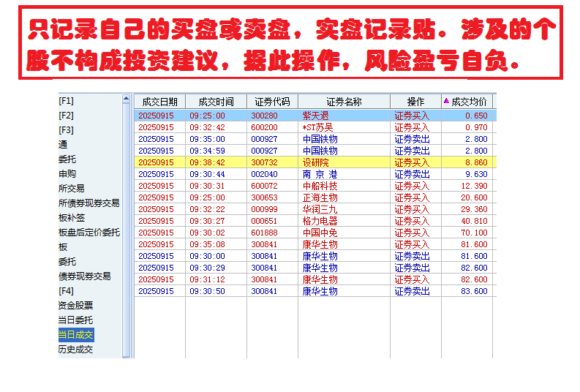The height and width of the screenshot is (392, 580).
Task: Click the 成交日期 column header
Action: coord(159,102)
